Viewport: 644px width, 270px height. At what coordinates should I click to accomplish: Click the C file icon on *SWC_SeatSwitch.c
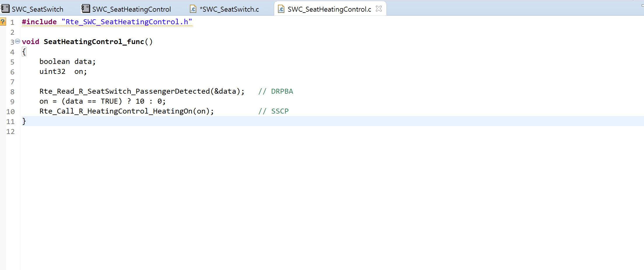193,9
